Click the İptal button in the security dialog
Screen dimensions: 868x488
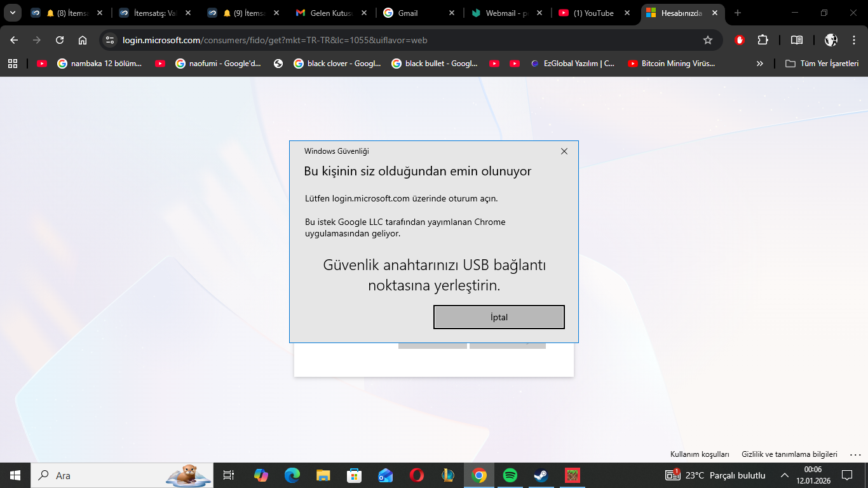[x=499, y=317]
